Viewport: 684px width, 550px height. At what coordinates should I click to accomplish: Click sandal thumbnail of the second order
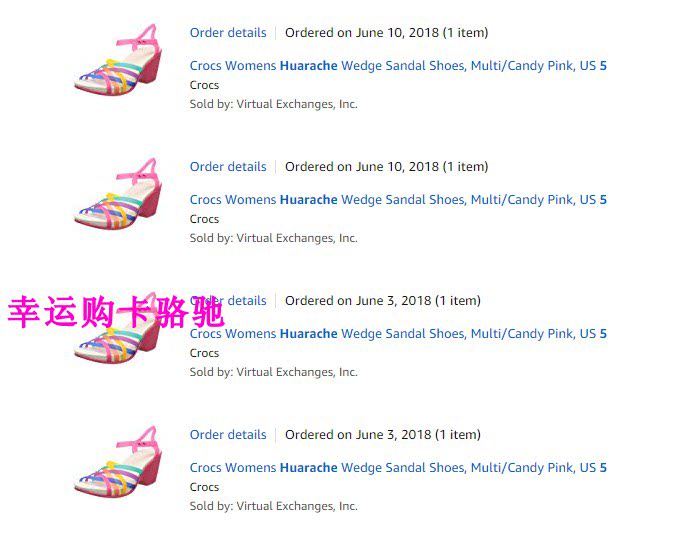[x=118, y=194]
